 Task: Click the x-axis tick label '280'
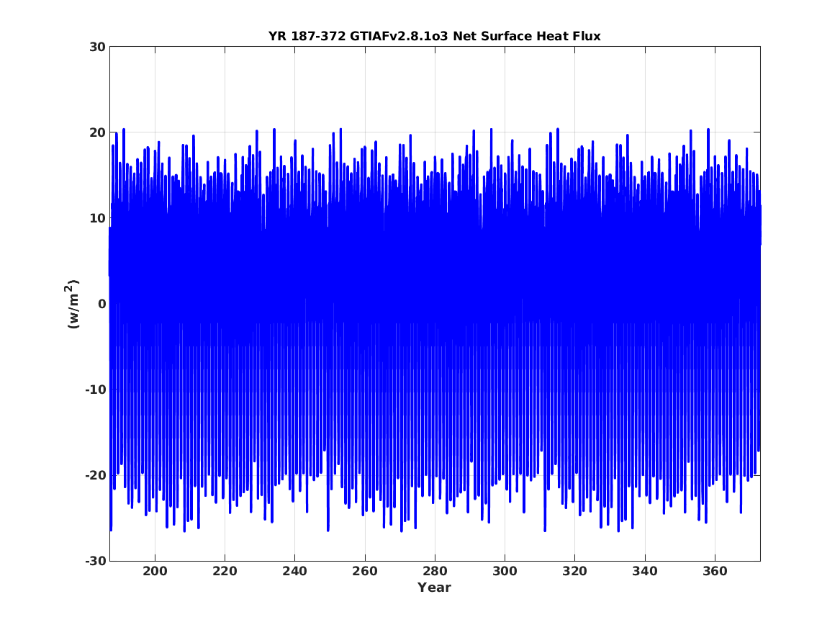tap(435, 572)
